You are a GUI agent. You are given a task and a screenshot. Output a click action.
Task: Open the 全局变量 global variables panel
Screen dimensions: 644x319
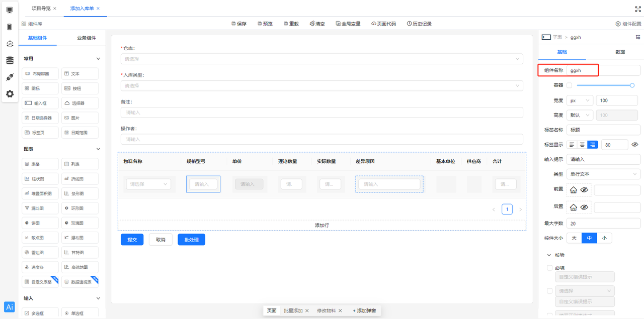pos(348,23)
